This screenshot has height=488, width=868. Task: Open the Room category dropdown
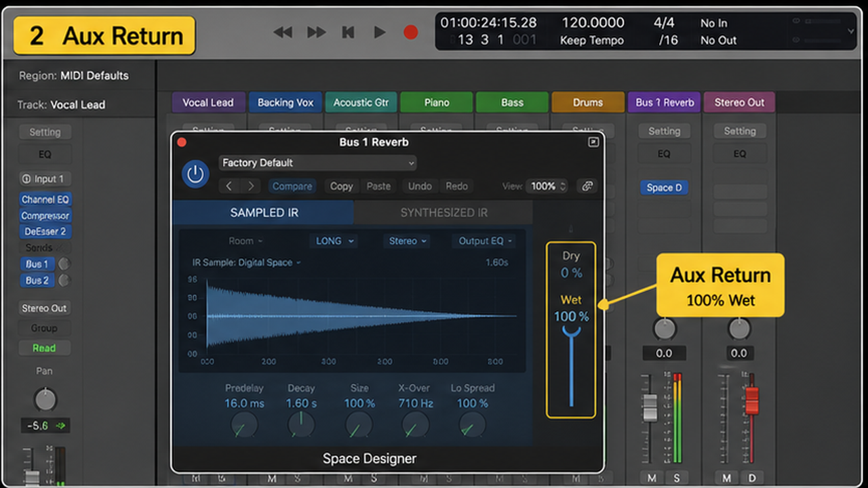click(245, 241)
